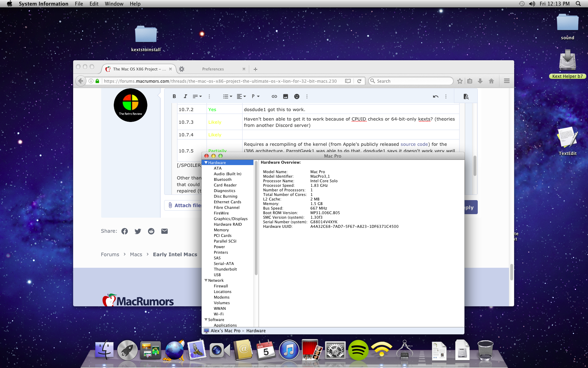Select Memory in the Hardware list
This screenshot has height=368, width=588.
pos(221,230)
